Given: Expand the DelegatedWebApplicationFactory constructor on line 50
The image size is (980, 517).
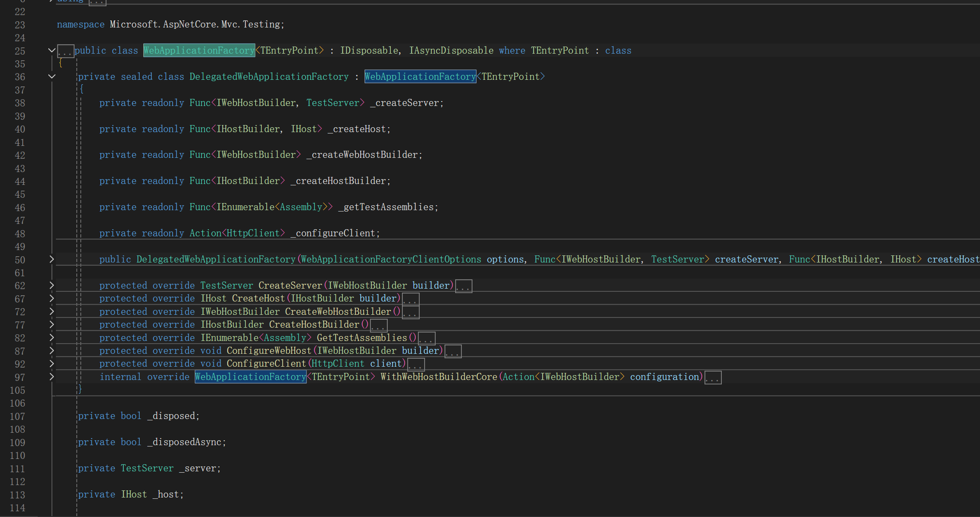Looking at the screenshot, I should click(x=51, y=259).
